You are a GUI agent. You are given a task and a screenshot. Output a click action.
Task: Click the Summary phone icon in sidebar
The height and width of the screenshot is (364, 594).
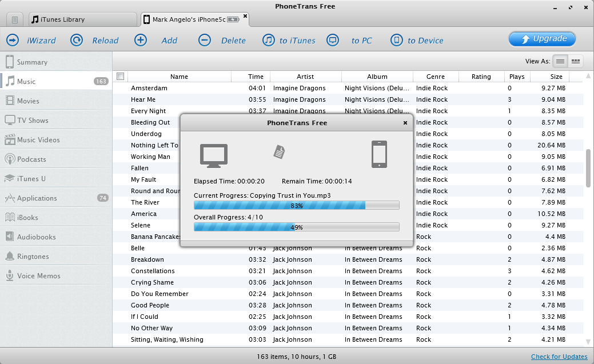pyautogui.click(x=10, y=62)
